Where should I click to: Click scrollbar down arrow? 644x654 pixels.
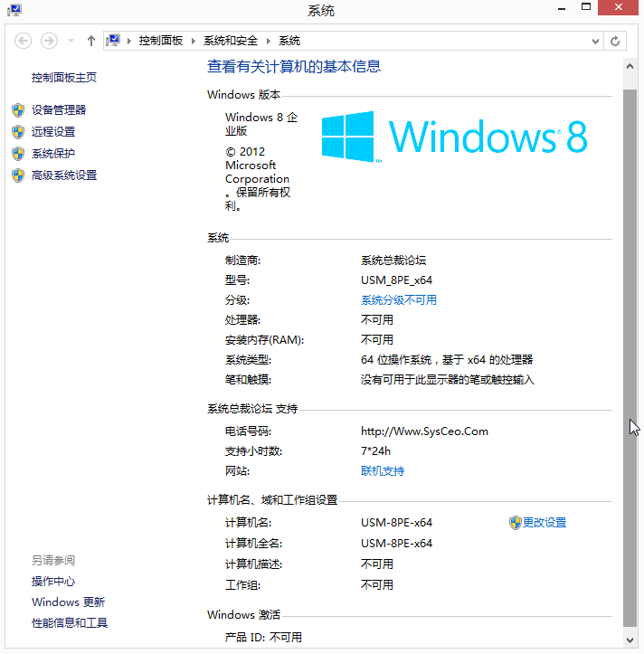[x=630, y=640]
